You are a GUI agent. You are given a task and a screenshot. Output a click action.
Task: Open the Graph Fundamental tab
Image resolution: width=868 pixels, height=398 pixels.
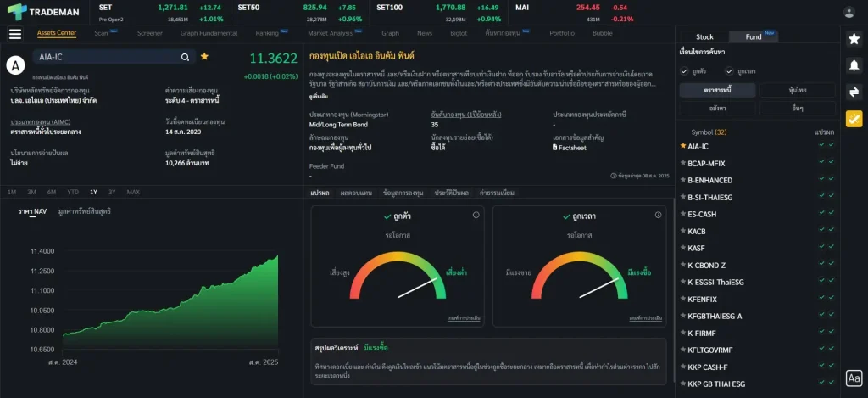point(209,33)
